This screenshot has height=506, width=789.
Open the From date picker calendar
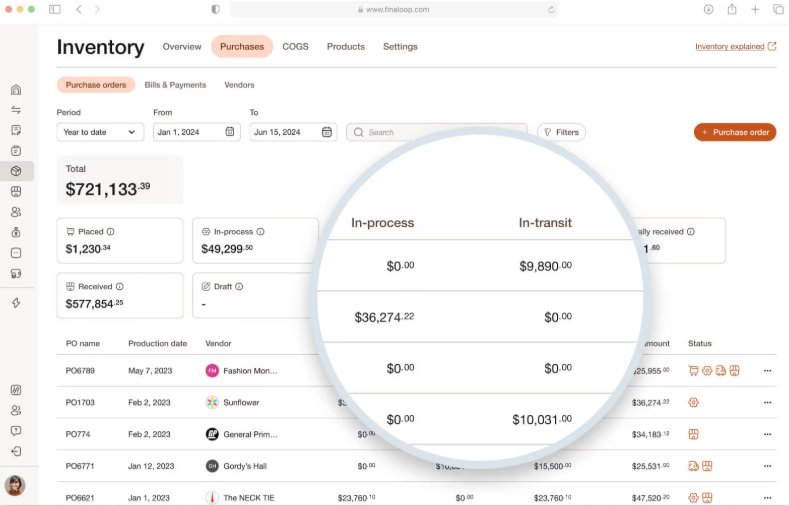point(230,132)
